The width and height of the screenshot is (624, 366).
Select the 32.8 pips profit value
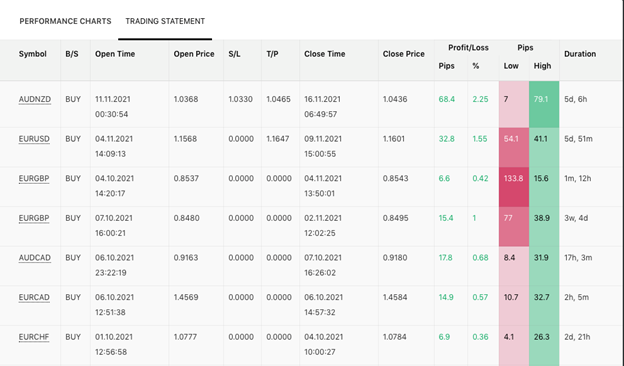pyautogui.click(x=447, y=139)
